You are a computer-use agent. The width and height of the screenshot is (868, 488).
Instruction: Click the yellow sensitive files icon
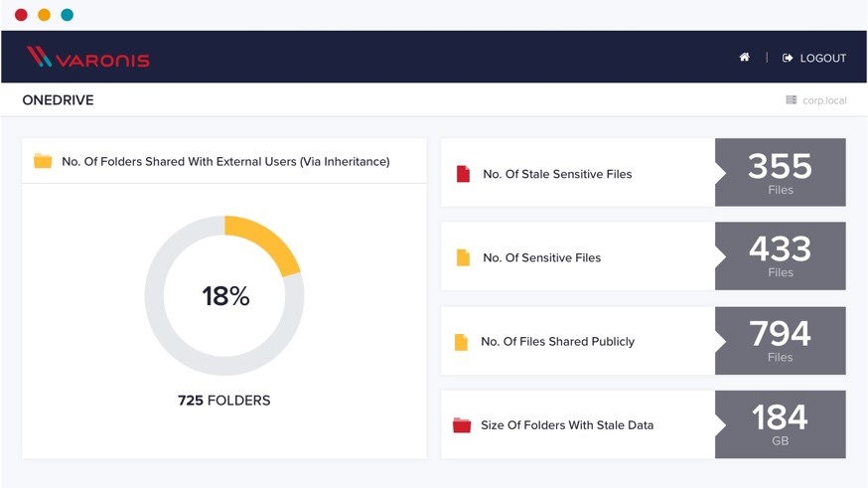[x=464, y=257]
